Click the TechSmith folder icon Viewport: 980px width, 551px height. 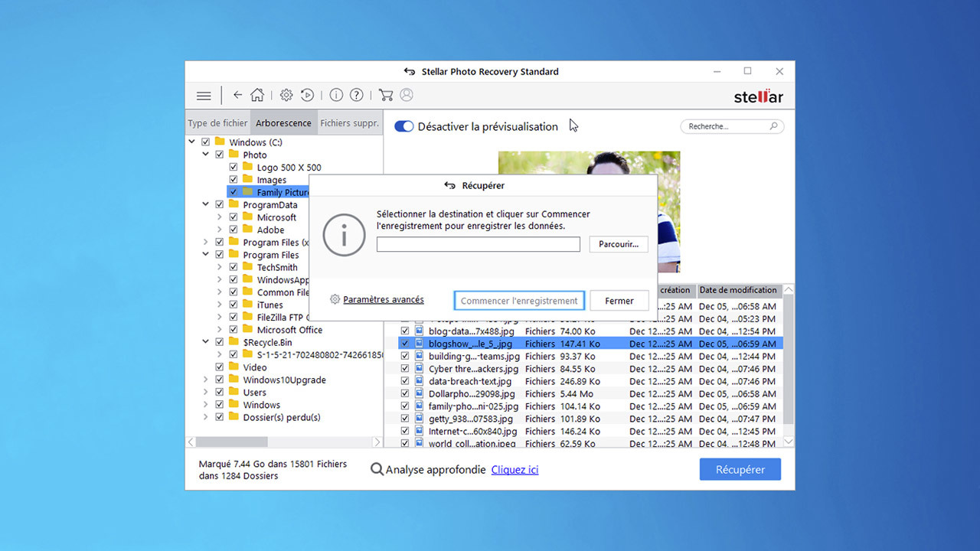click(247, 266)
